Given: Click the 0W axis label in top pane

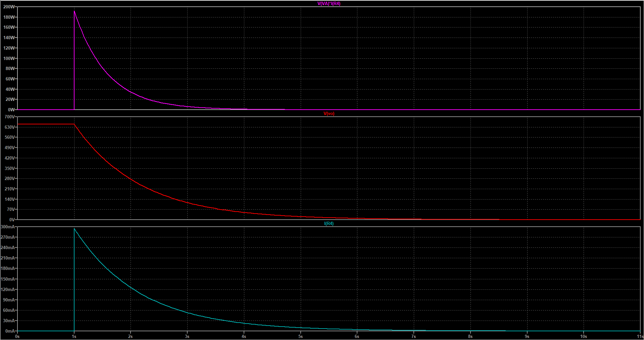Looking at the screenshot, I should coord(11,110).
